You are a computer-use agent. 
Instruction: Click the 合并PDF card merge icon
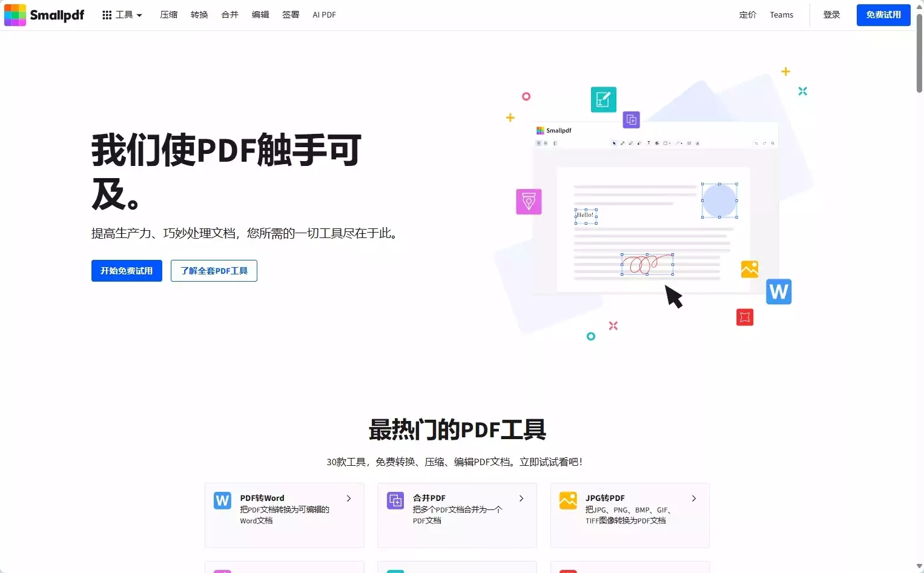(395, 500)
